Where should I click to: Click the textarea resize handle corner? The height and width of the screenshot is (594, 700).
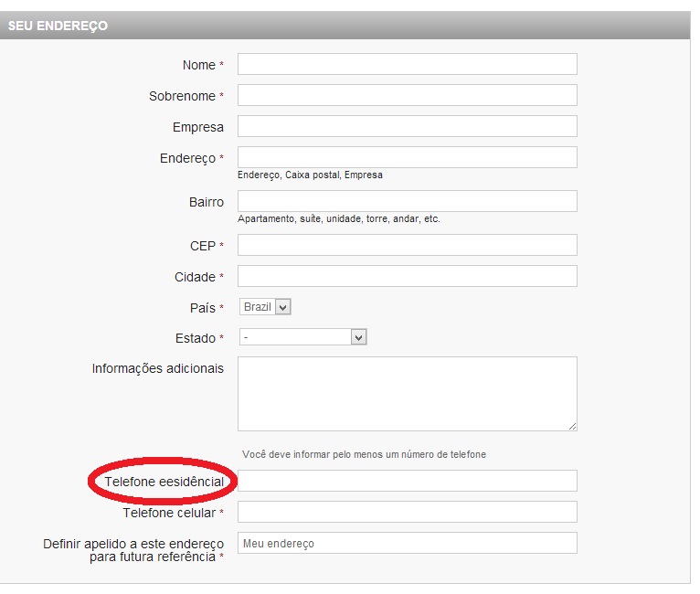572,427
